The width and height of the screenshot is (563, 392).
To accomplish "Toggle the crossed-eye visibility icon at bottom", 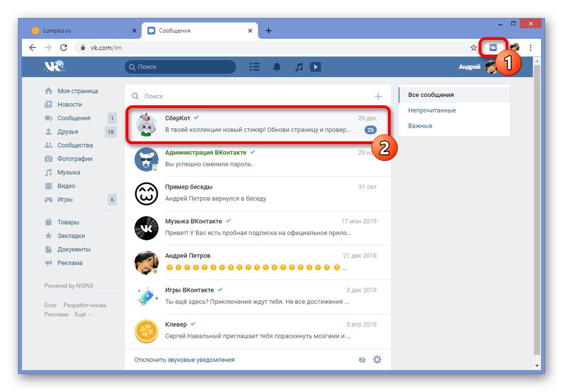I will click(x=362, y=360).
